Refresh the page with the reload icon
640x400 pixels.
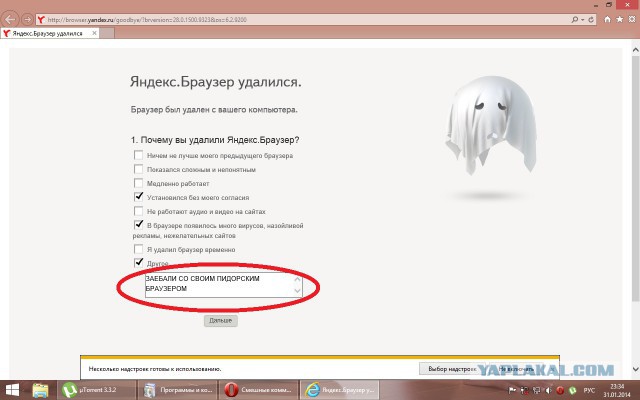point(591,20)
